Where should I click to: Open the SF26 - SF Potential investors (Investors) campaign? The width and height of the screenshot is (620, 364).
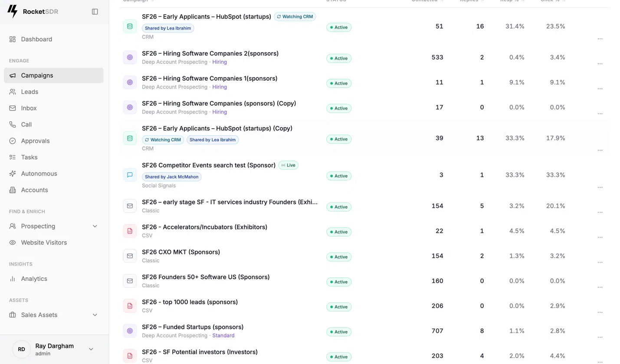tap(200, 352)
